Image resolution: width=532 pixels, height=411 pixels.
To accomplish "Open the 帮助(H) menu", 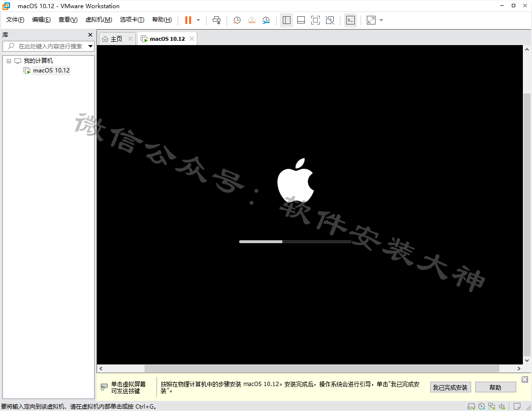I will coord(162,20).
